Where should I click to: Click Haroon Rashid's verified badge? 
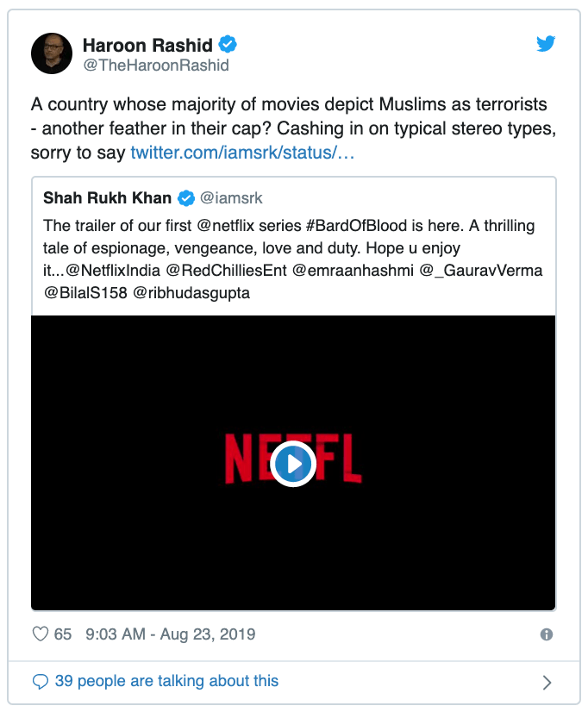pyautogui.click(x=228, y=45)
